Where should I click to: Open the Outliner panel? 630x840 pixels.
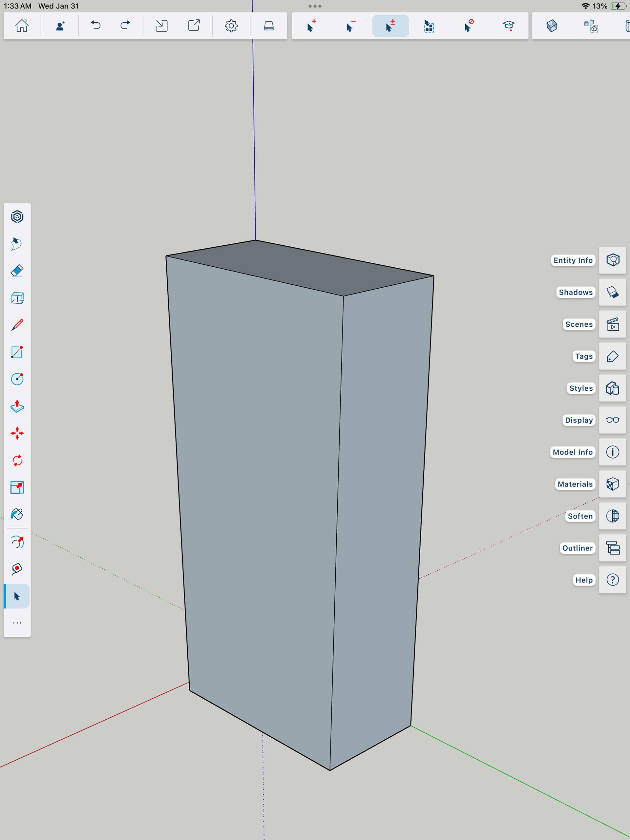[x=613, y=548]
